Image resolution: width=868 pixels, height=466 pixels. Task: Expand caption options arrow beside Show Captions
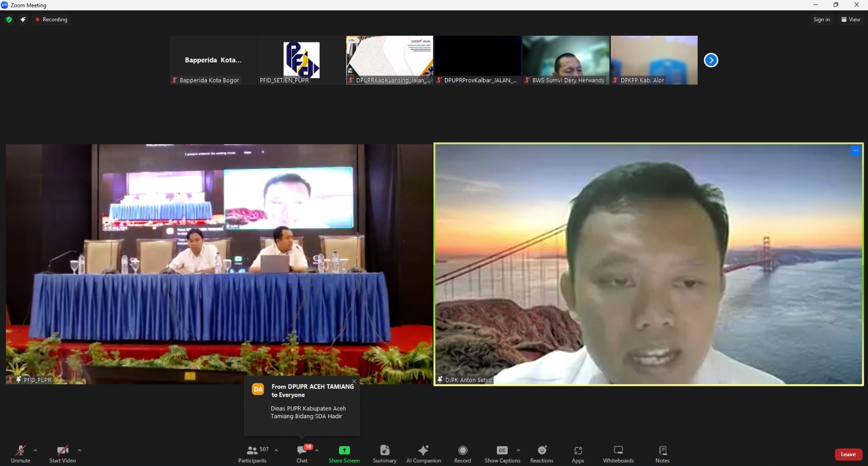(518, 450)
